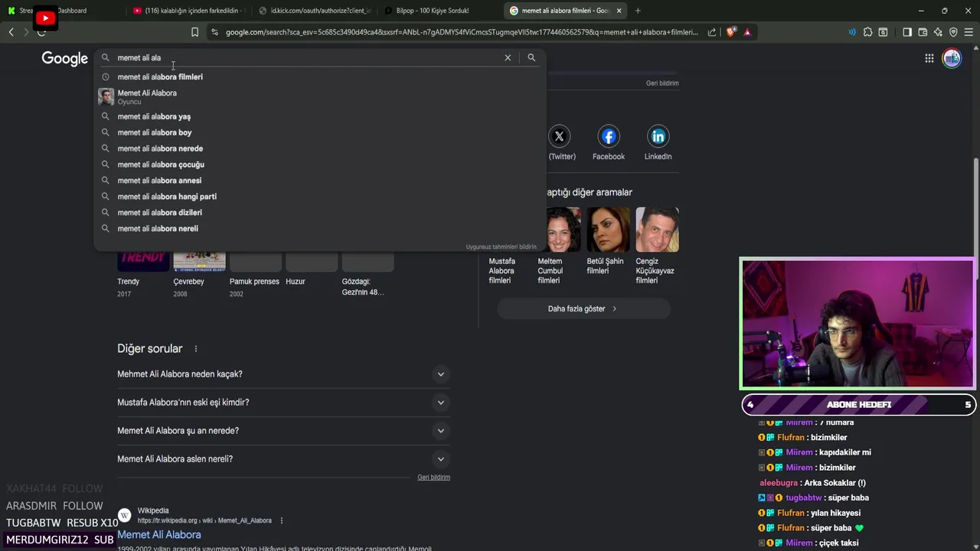The height and width of the screenshot is (551, 980).
Task: Open a new browser tab
Action: [x=638, y=11]
